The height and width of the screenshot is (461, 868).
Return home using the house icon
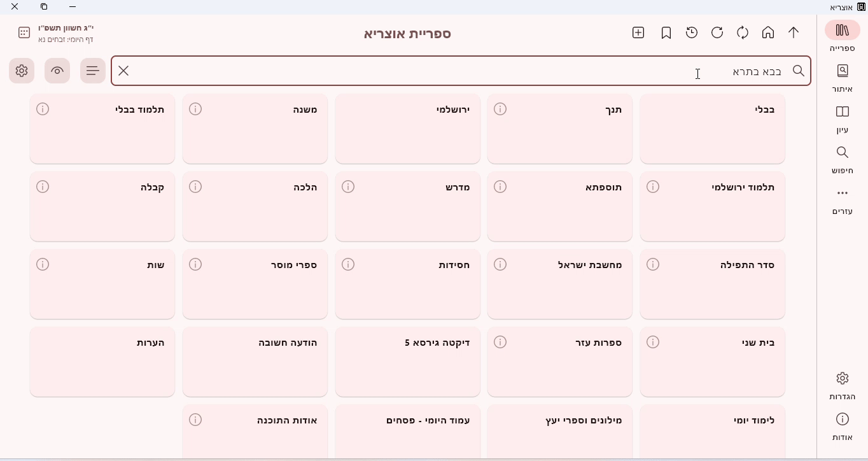click(x=768, y=32)
